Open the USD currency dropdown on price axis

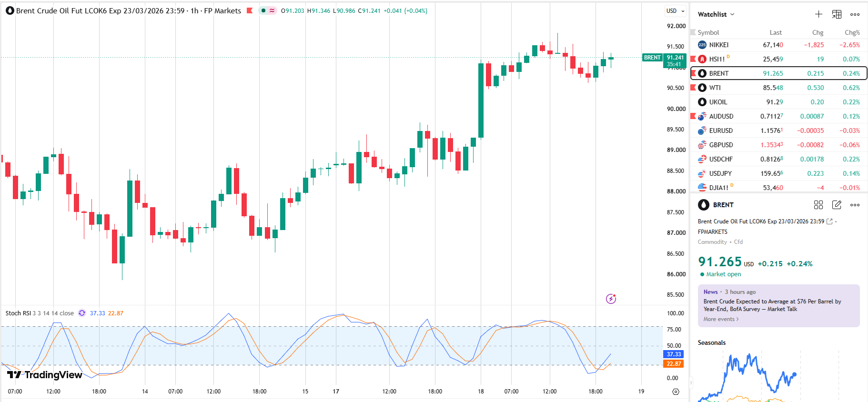pos(676,10)
